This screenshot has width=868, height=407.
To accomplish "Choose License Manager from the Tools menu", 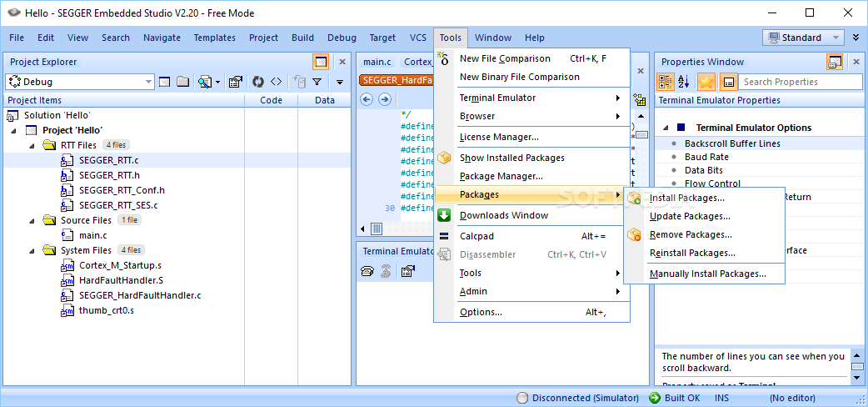I will (532, 137).
